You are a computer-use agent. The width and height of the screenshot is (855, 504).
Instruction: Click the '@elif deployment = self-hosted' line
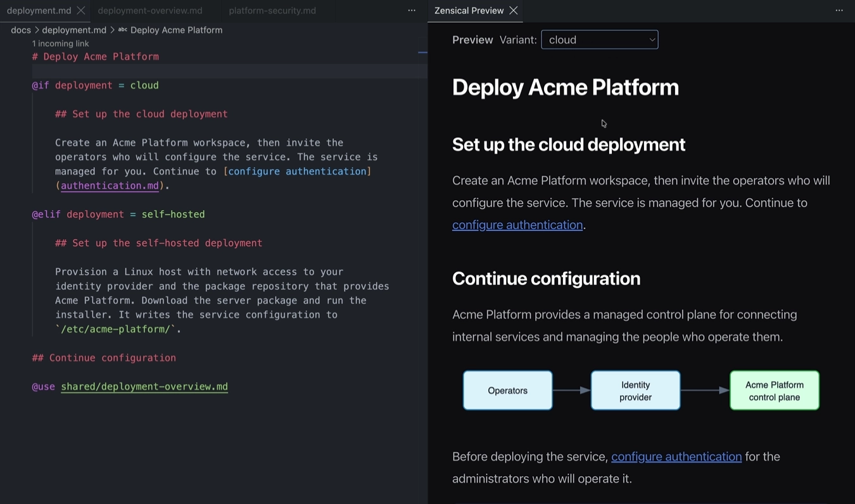118,214
